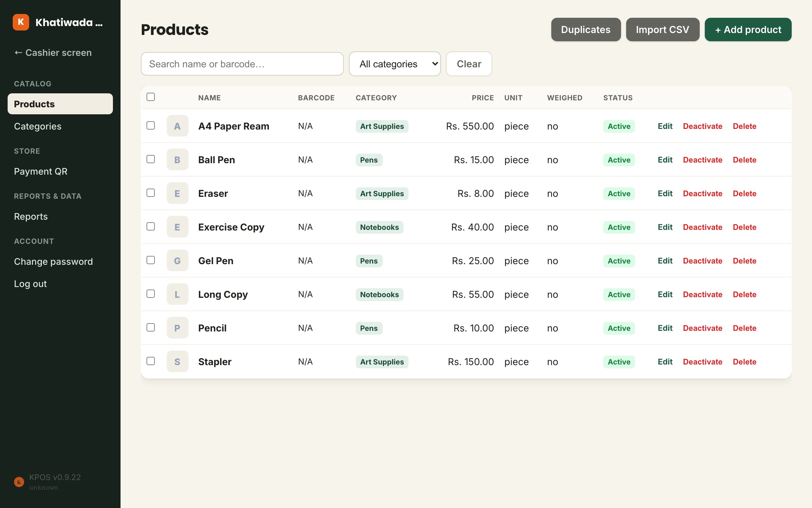
Task: Click the Long Copy L thumbnail
Action: [178, 294]
